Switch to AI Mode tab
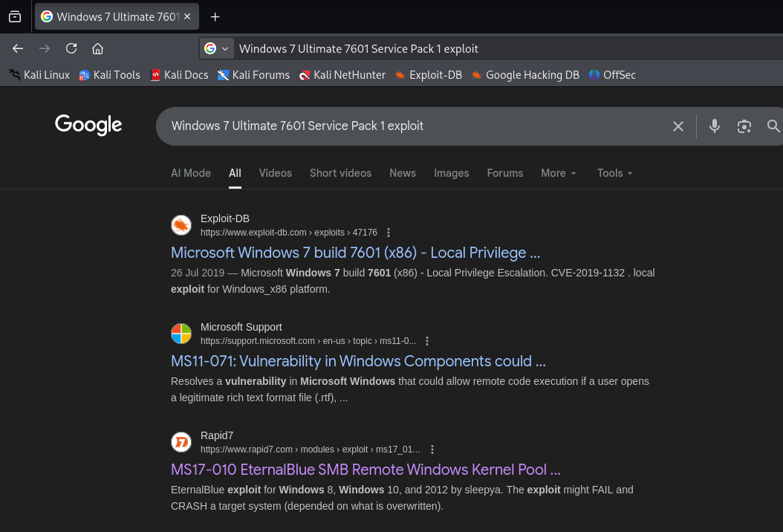 (191, 173)
